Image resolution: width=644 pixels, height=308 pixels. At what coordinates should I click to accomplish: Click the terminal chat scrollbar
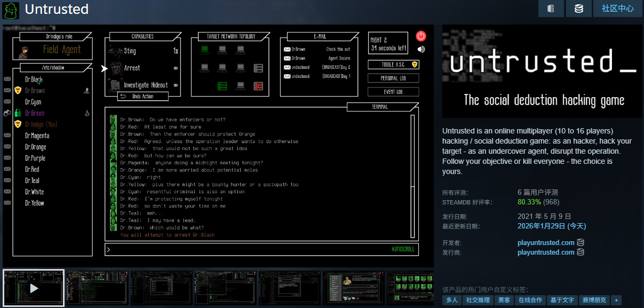(412, 176)
